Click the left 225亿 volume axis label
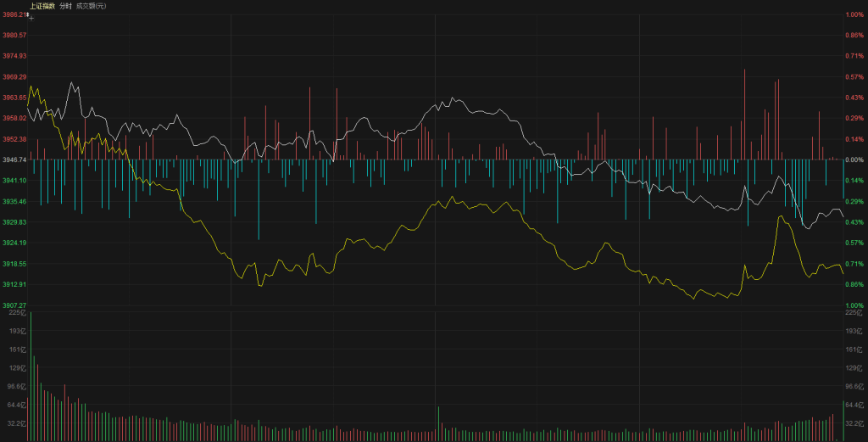Image resolution: width=868 pixels, height=442 pixels. [19, 313]
